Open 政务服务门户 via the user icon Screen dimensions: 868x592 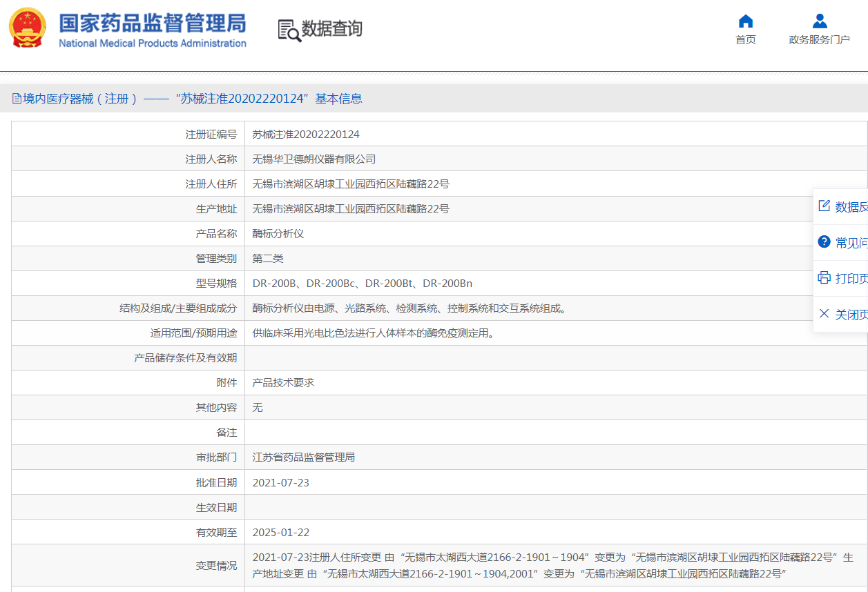pyautogui.click(x=820, y=21)
